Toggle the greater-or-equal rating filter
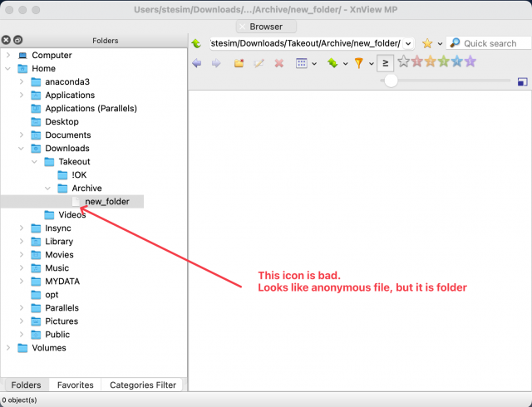 tap(385, 63)
